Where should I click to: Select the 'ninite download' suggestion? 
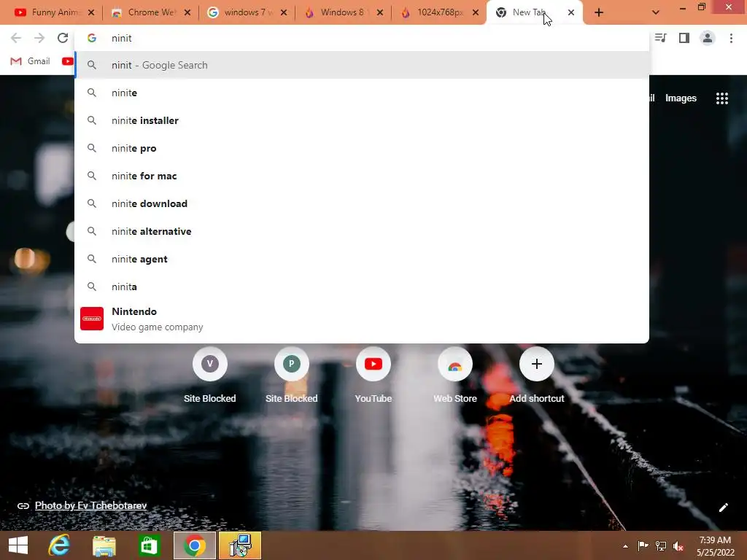pos(362,203)
